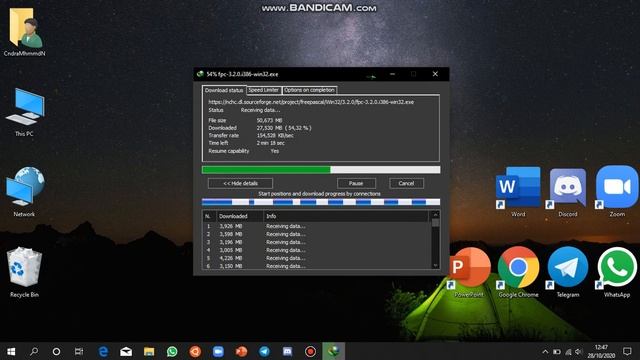Select connection row 2 with 3,598 MB

[x=317, y=234]
